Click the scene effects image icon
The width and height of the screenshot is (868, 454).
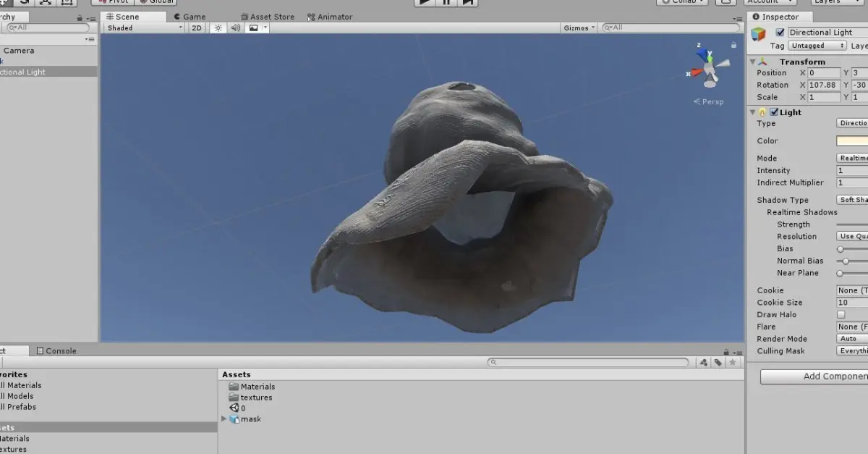pyautogui.click(x=253, y=28)
